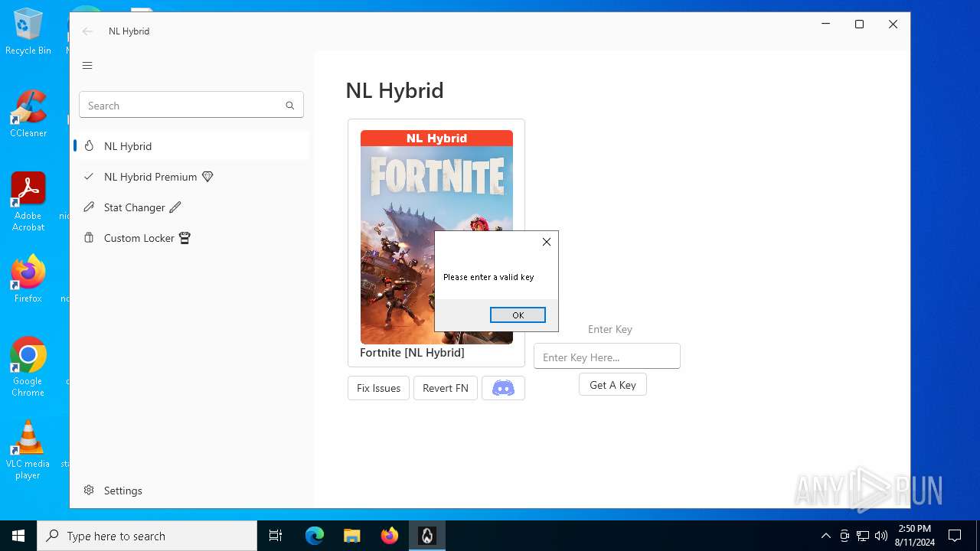Viewport: 980px width, 551px height.
Task: Click the Fortnite cover thumbnail
Action: pyautogui.click(x=436, y=237)
